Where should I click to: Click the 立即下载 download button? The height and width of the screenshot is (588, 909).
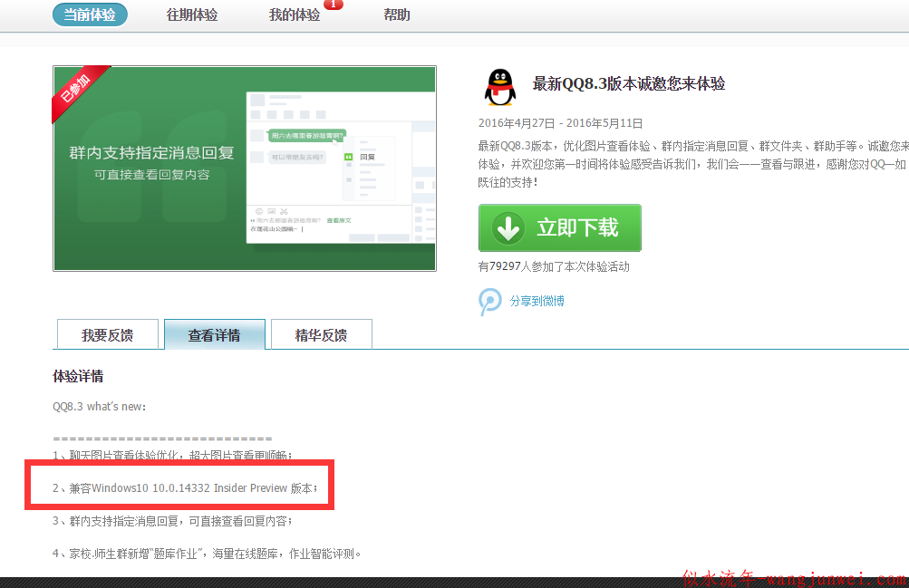click(x=560, y=227)
